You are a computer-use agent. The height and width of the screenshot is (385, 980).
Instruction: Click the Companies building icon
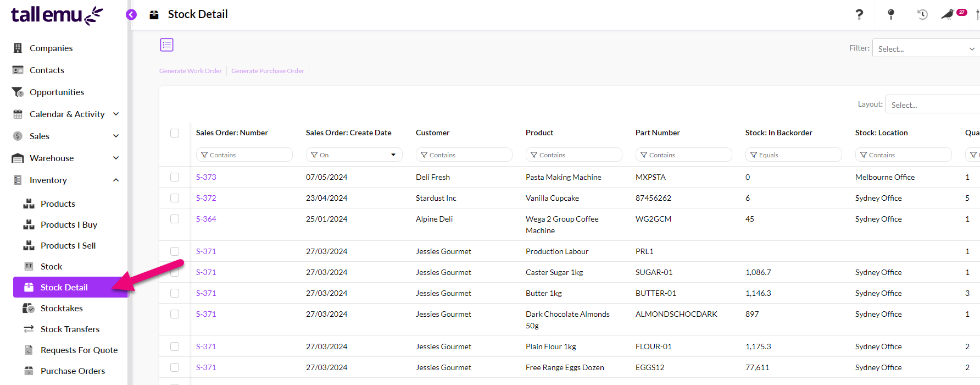click(x=18, y=48)
